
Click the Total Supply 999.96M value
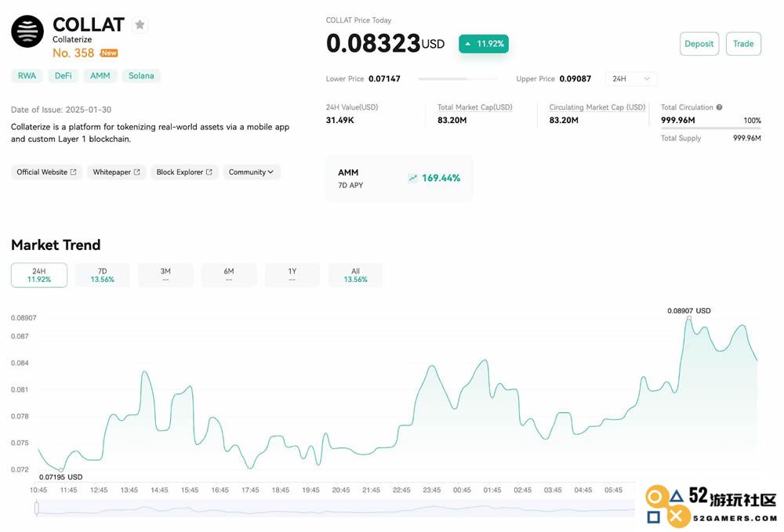pyautogui.click(x=747, y=139)
